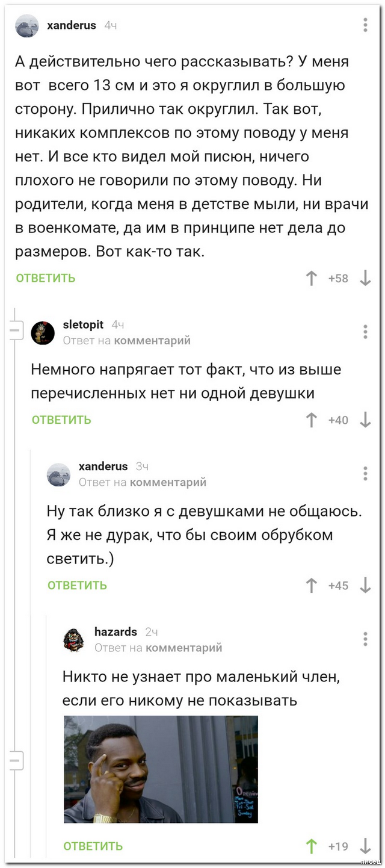Collapse the hazards reply branch

[x=15, y=760]
